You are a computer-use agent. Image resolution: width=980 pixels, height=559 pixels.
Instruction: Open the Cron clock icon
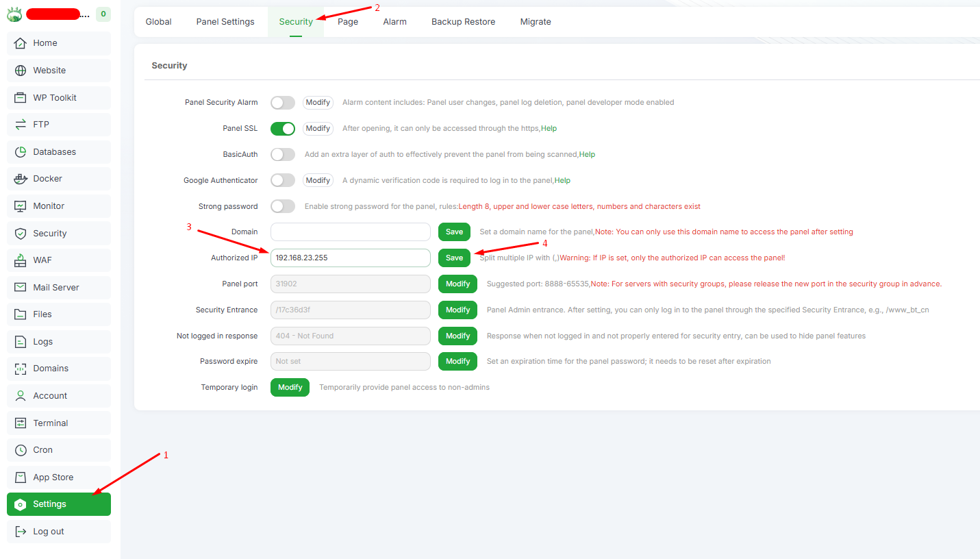click(21, 450)
